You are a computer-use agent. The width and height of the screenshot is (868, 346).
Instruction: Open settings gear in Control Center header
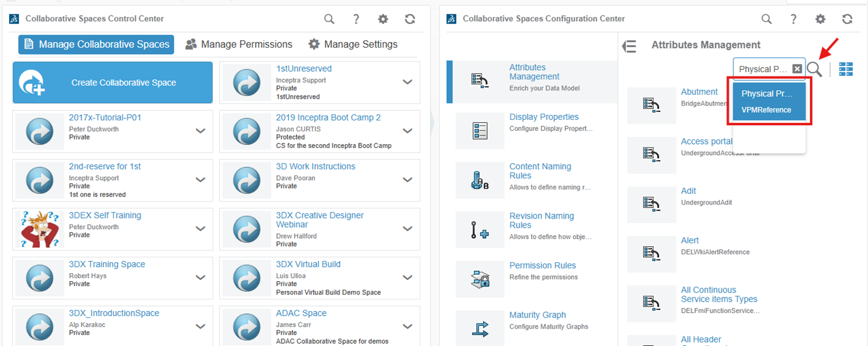pyautogui.click(x=383, y=19)
